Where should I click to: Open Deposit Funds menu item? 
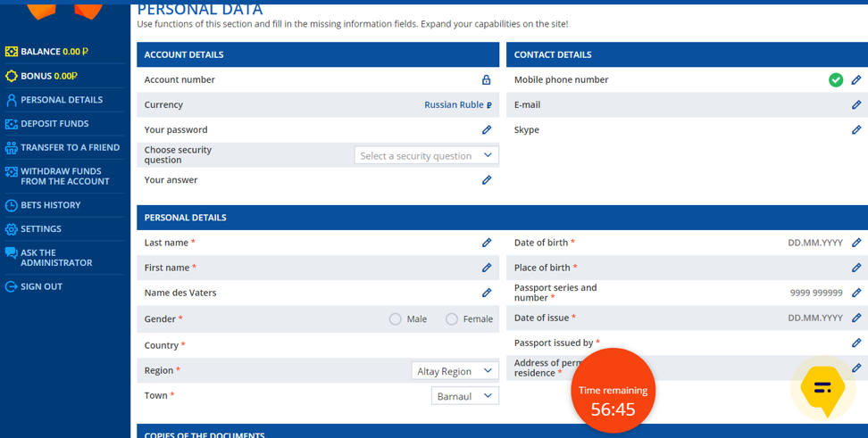tap(54, 123)
